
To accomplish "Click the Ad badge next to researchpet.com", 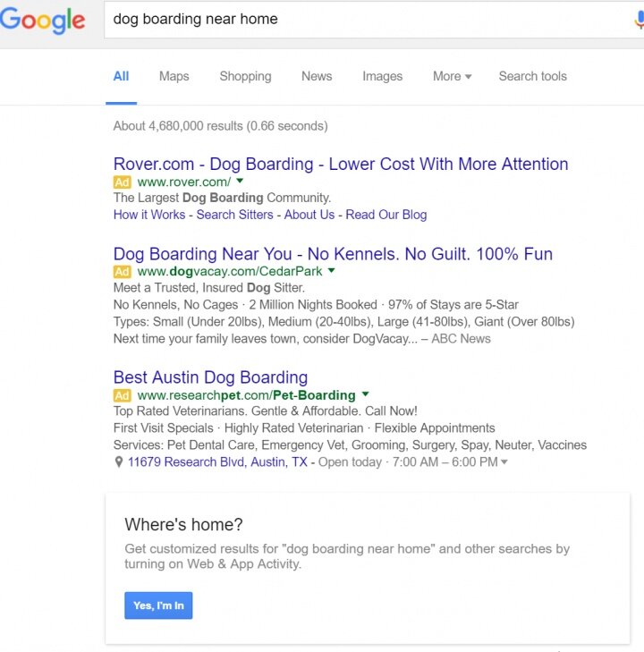I will pos(122,395).
